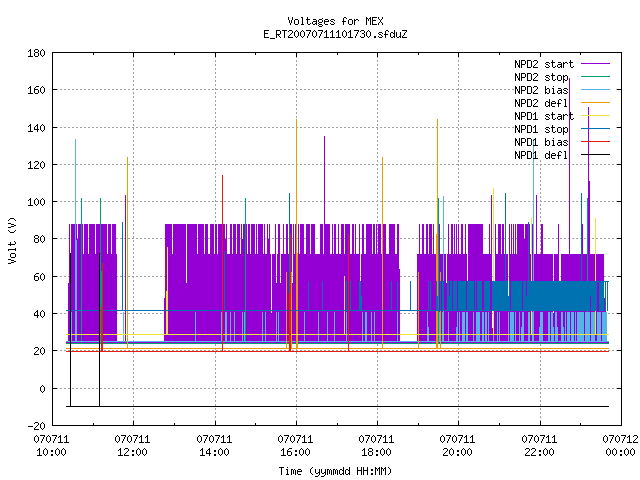Click the black NPD1 defl legend line
The image size is (640, 480).
(x=595, y=155)
